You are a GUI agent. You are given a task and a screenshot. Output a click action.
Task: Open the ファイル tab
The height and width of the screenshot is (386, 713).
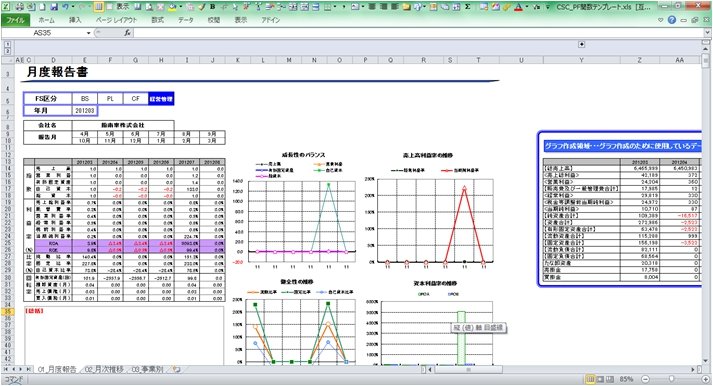click(15, 20)
